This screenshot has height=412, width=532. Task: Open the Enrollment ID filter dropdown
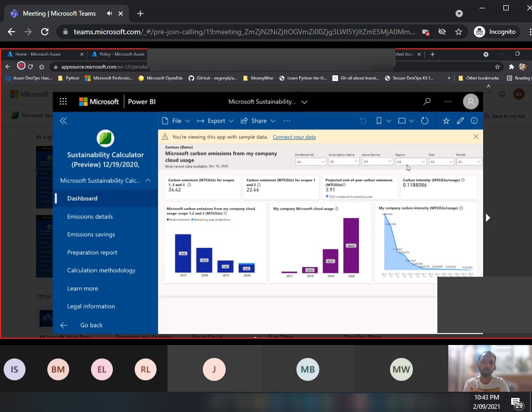310,162
